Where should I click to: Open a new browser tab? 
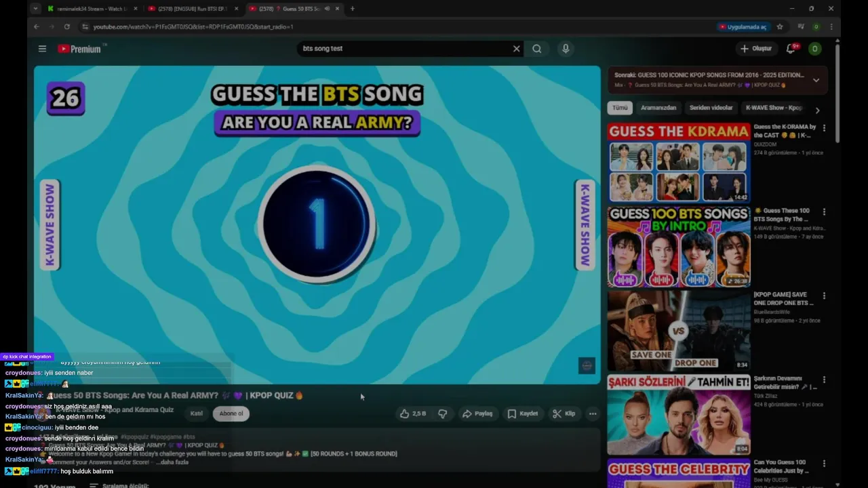coord(352,9)
